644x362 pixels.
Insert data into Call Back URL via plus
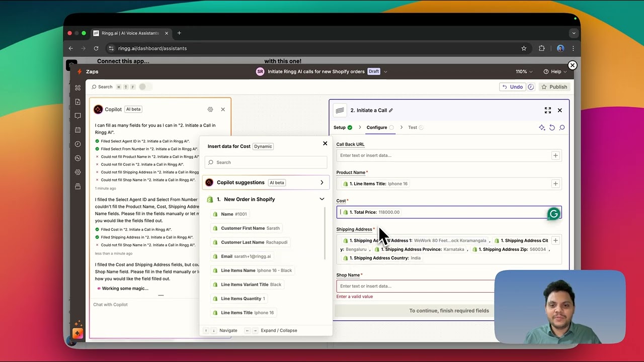click(x=555, y=155)
